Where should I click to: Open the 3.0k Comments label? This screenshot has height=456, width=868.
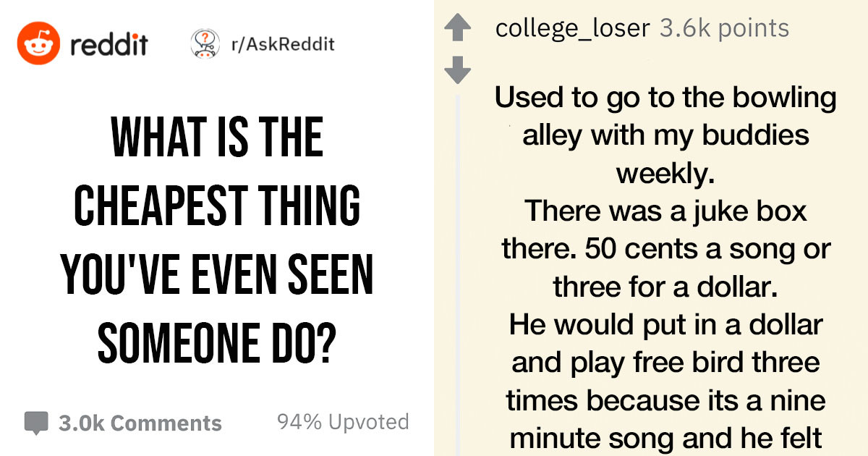140,423
